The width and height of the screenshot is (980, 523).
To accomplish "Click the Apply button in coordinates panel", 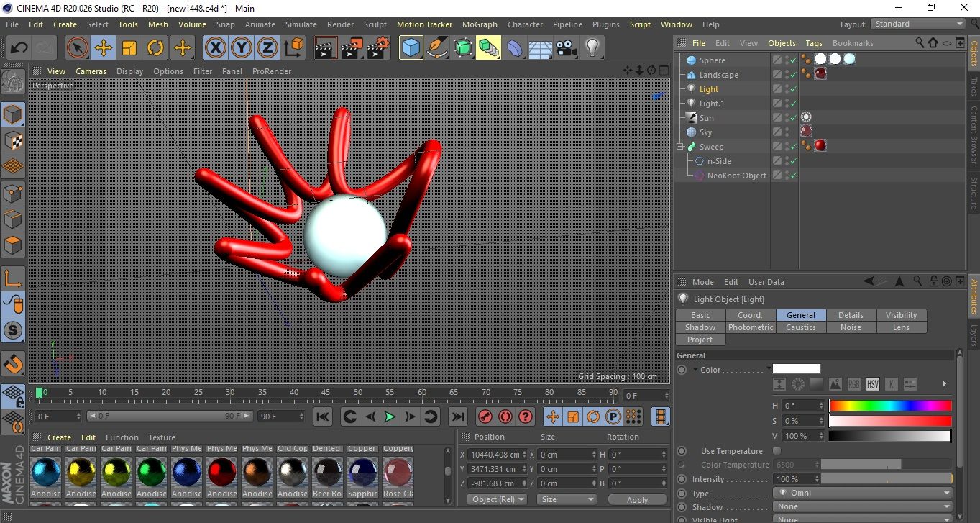I will [637, 500].
